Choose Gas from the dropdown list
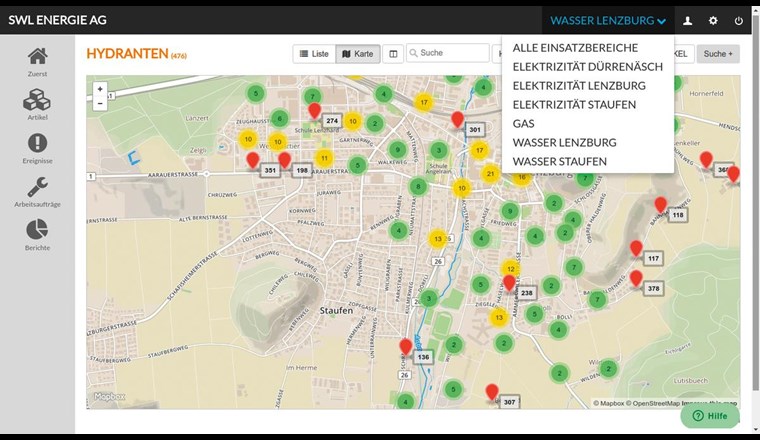The width and height of the screenshot is (760, 440). 523,123
